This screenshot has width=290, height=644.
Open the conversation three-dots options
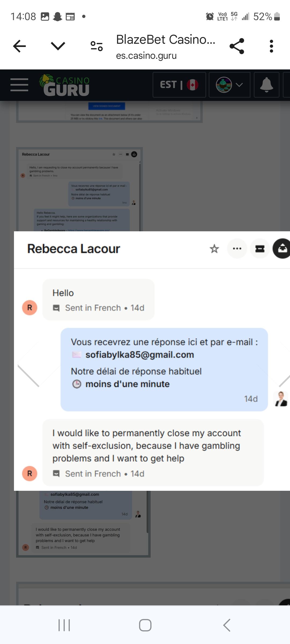[x=237, y=249]
